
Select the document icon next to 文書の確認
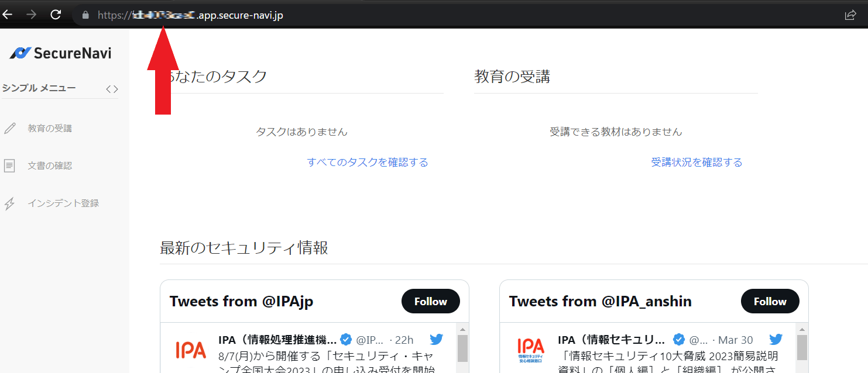tap(9, 166)
